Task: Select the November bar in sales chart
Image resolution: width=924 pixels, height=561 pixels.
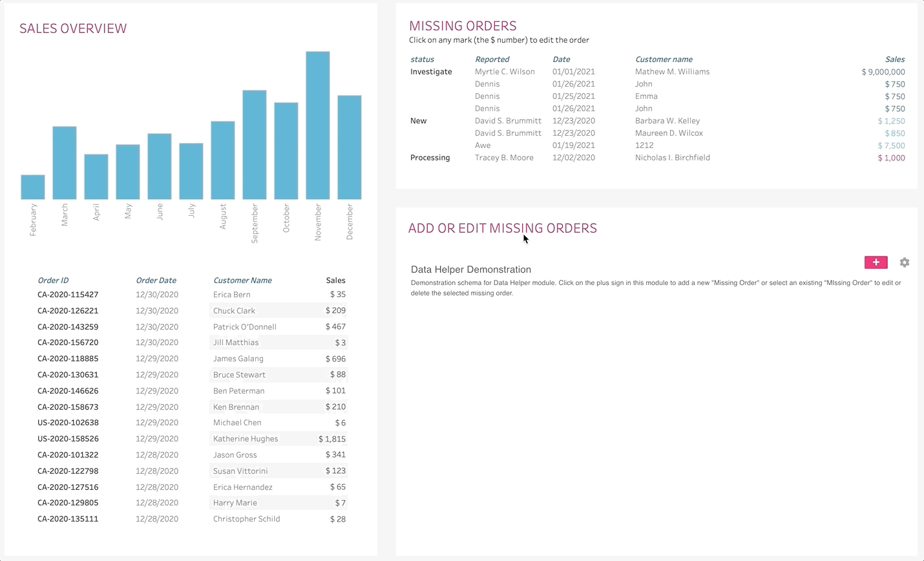Action: click(x=317, y=125)
